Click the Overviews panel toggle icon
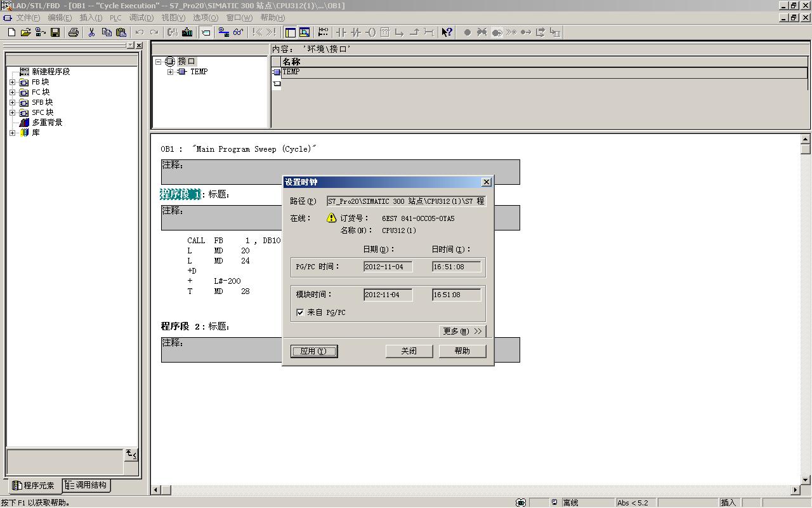Image resolution: width=812 pixels, height=508 pixels. [290, 32]
